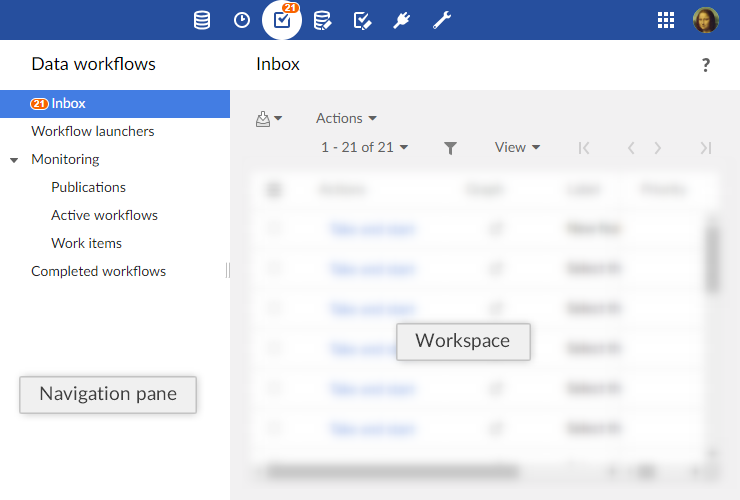The image size is (740, 500).
Task: Click the orange 21 badge beside Inbox
Action: (39, 104)
